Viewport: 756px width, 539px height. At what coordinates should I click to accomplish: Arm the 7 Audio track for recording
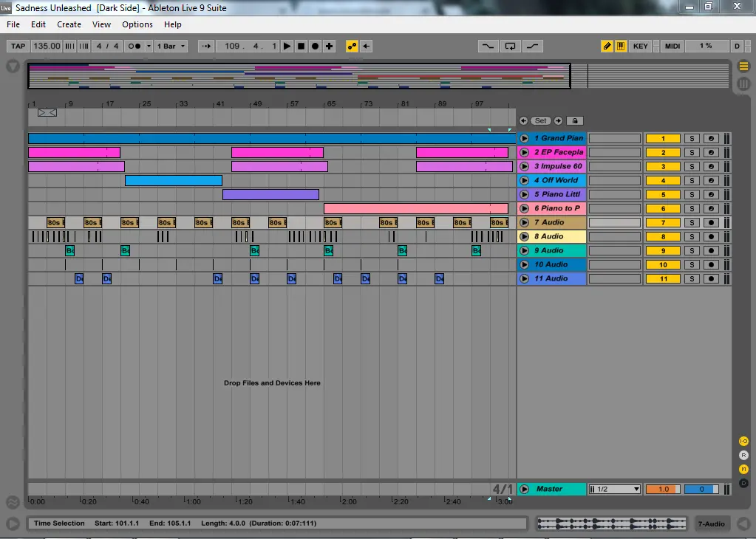pos(710,222)
